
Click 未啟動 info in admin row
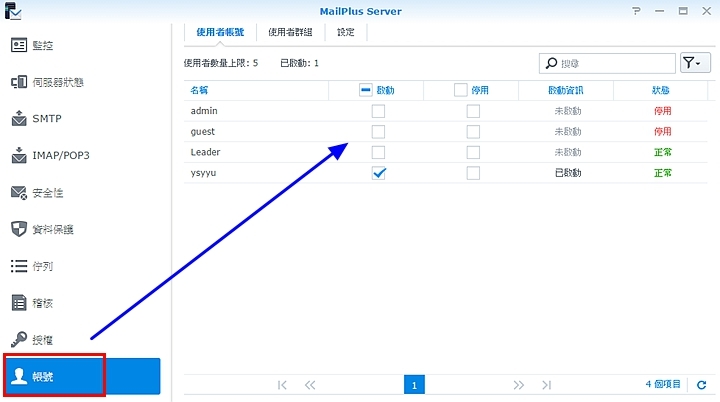coord(568,111)
